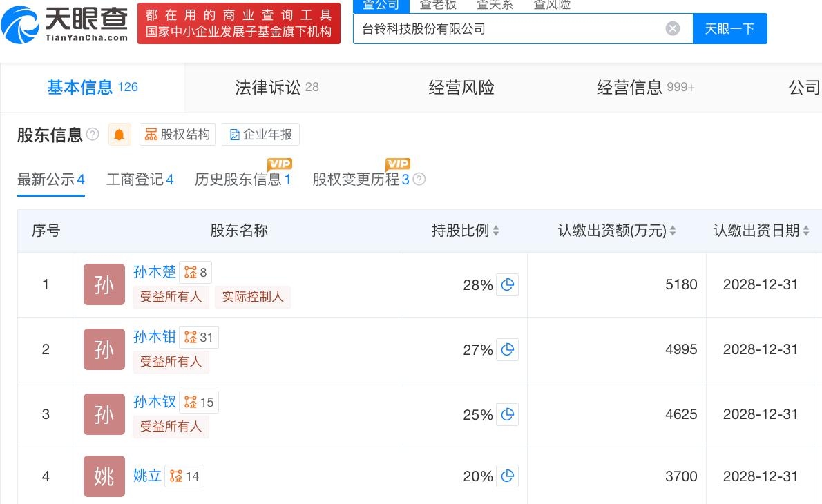Click the help question mark beside 股东信息
Image resolution: width=822 pixels, height=504 pixels.
click(93, 135)
